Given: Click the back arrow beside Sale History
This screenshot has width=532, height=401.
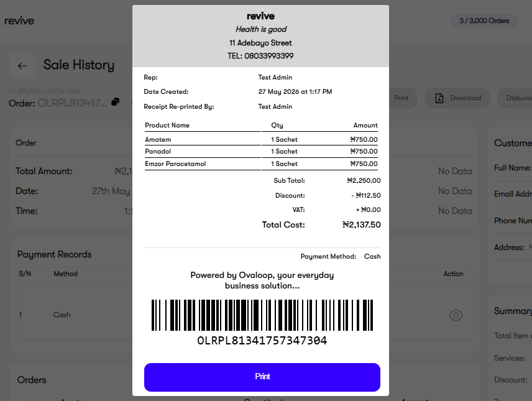Looking at the screenshot, I should (22, 66).
